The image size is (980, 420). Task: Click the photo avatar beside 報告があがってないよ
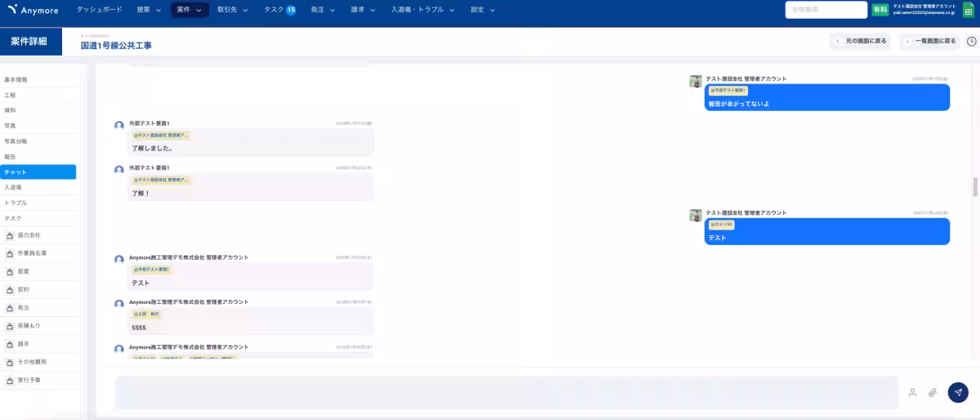click(x=695, y=81)
